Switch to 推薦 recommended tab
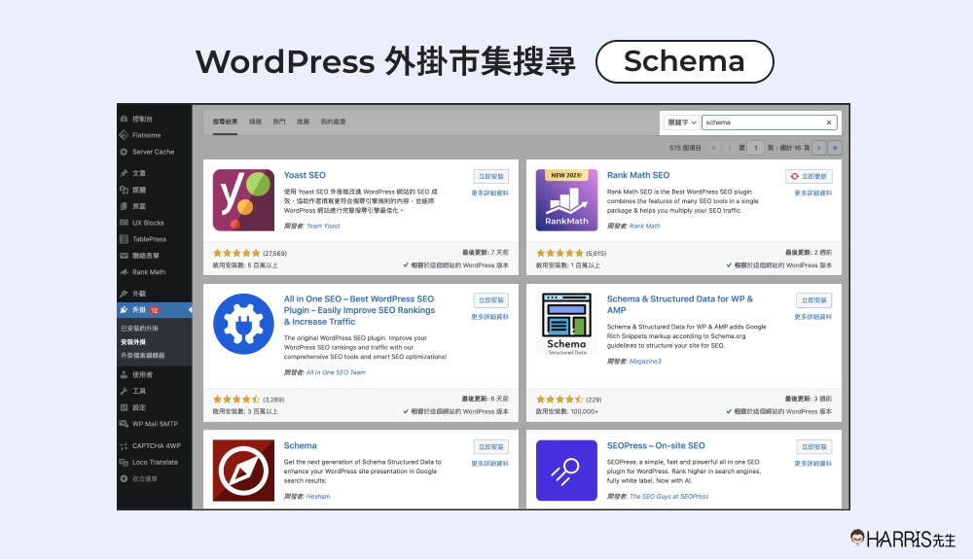The height and width of the screenshot is (560, 973). click(303, 122)
